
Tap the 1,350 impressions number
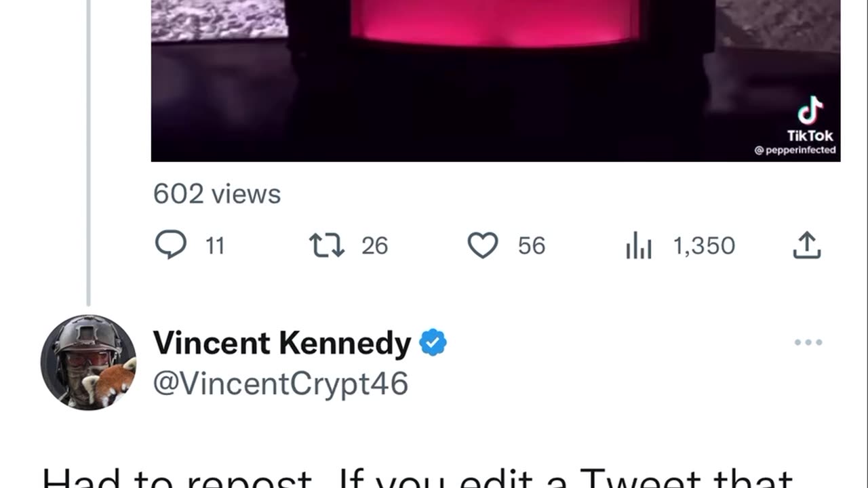(x=704, y=246)
